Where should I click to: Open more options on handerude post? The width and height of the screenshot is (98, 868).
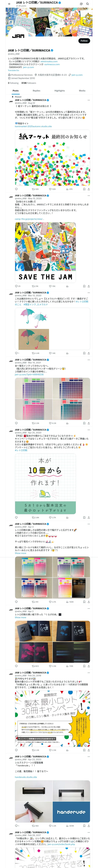[x=89, y=756]
